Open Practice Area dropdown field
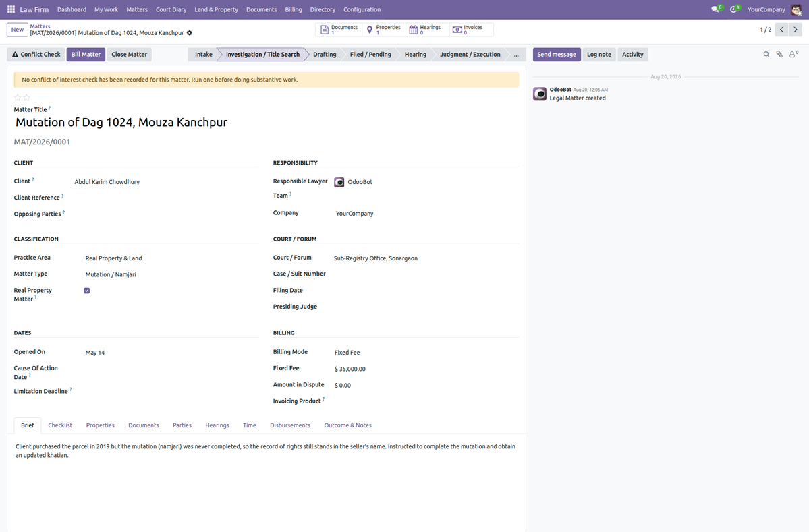This screenshot has width=809, height=532. (x=171, y=258)
